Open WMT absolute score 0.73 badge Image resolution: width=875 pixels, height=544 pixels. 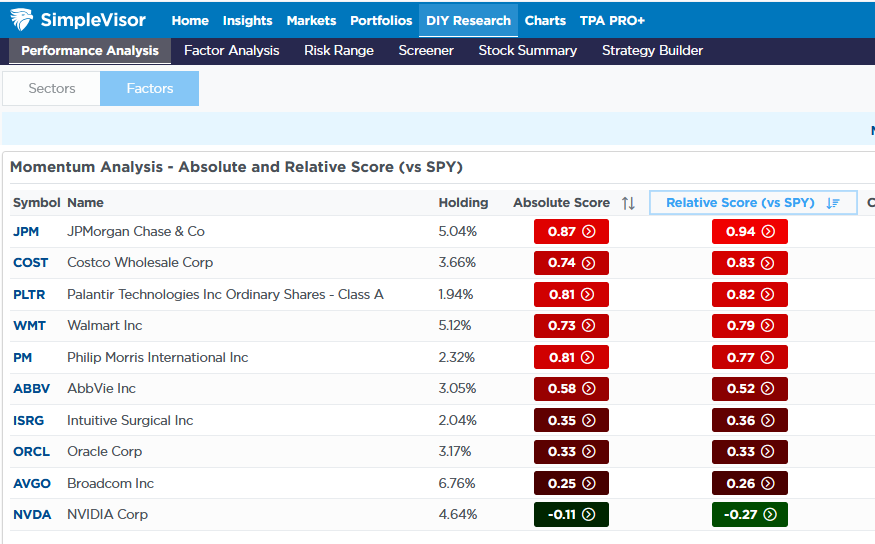coord(571,326)
